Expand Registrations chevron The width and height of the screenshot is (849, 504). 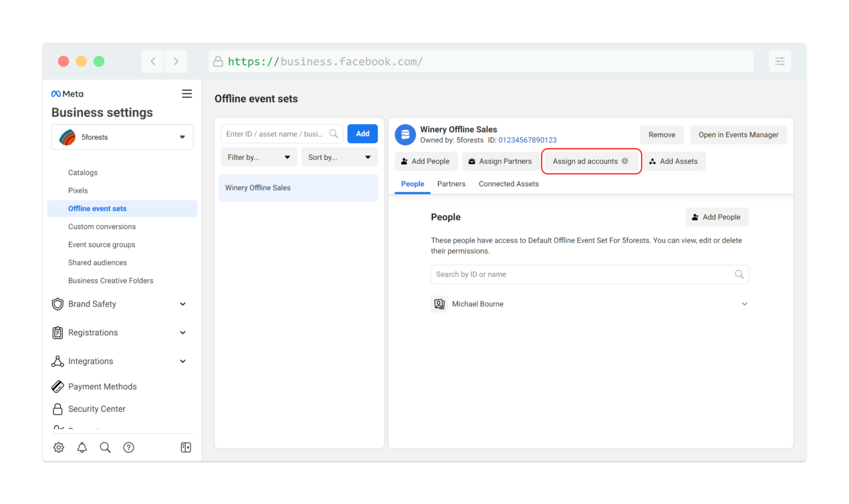(183, 333)
